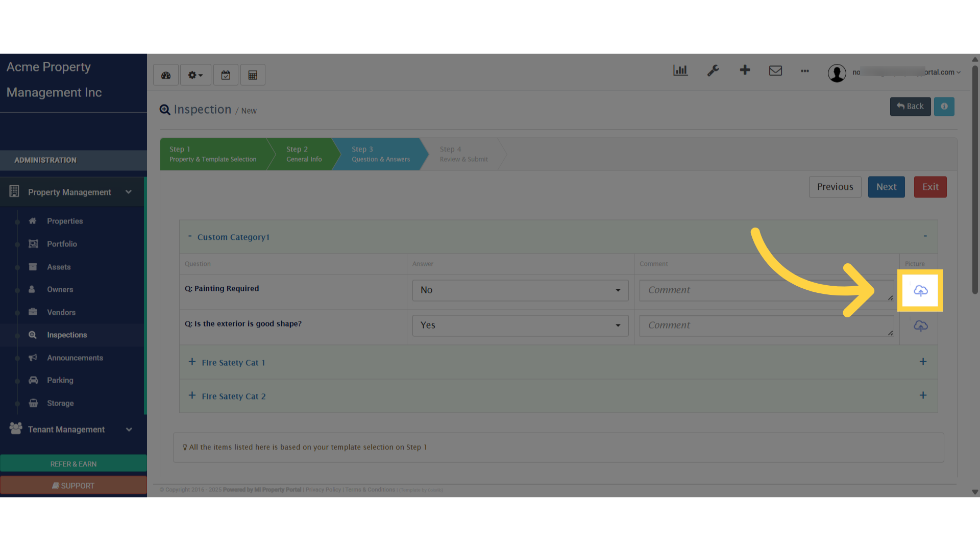Open Inspections in the sidebar
The image size is (980, 551).
click(67, 335)
